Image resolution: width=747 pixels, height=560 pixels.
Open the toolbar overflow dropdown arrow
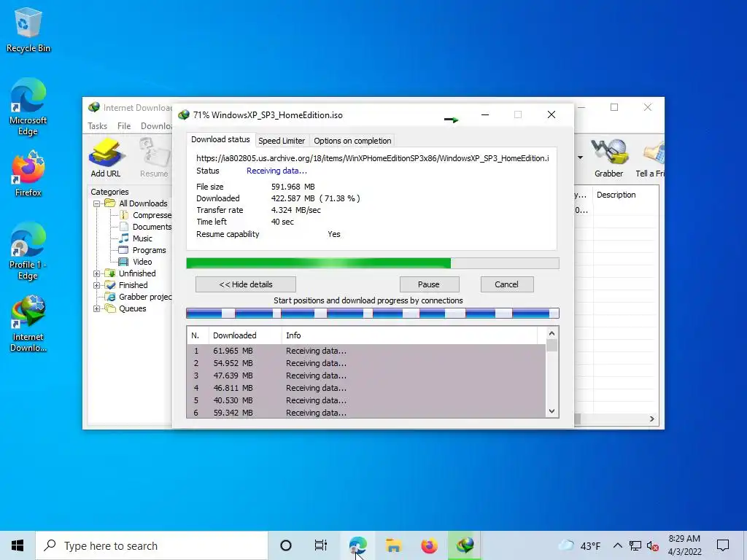(580, 157)
